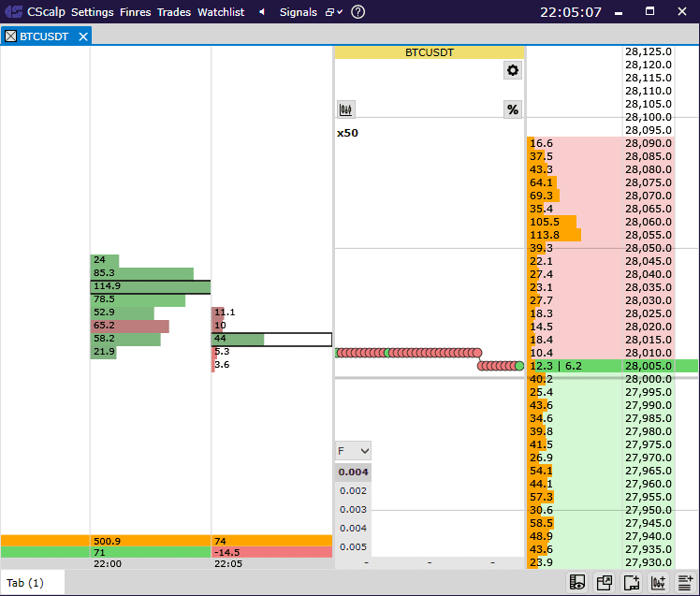Click the 28,090.0 price level
The height and width of the screenshot is (596, 700).
(649, 143)
